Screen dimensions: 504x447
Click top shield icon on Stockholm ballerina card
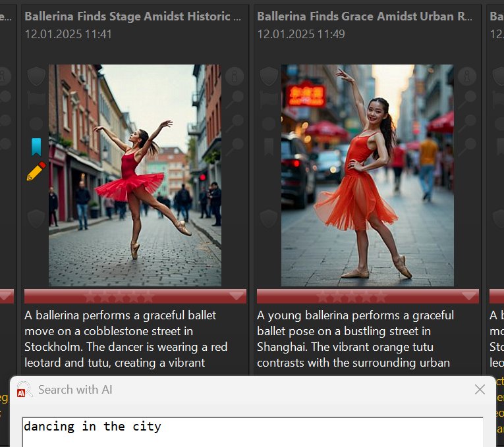point(36,76)
